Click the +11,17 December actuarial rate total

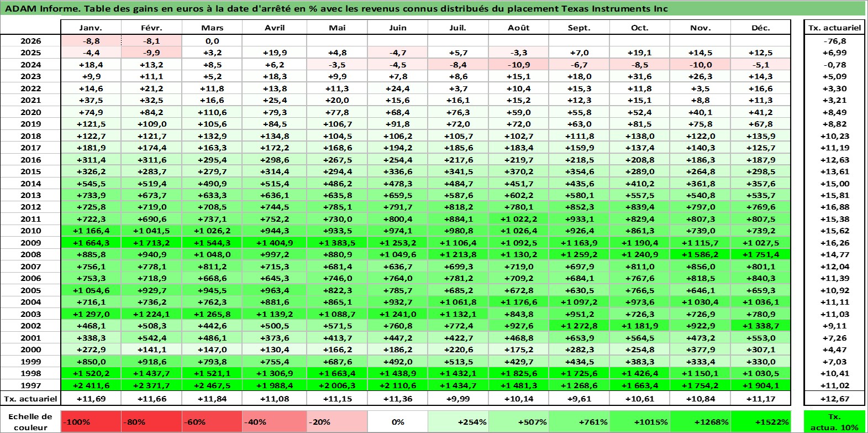(x=760, y=398)
